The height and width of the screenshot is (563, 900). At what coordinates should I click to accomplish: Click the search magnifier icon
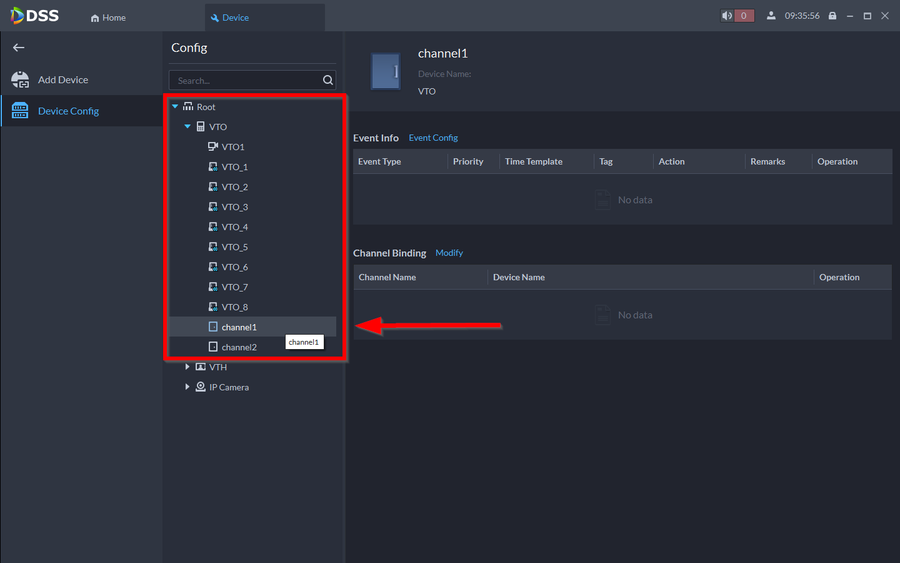328,80
